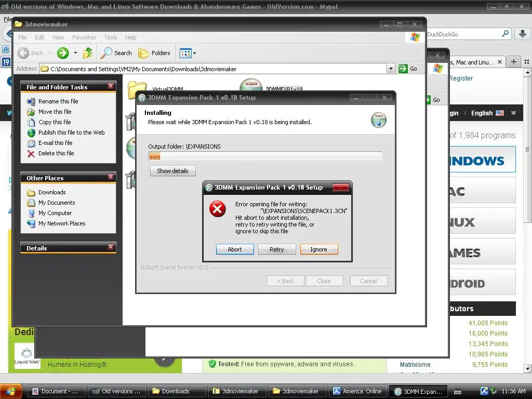Click Ignore to skip this file
This screenshot has height=399, width=532.
click(319, 249)
